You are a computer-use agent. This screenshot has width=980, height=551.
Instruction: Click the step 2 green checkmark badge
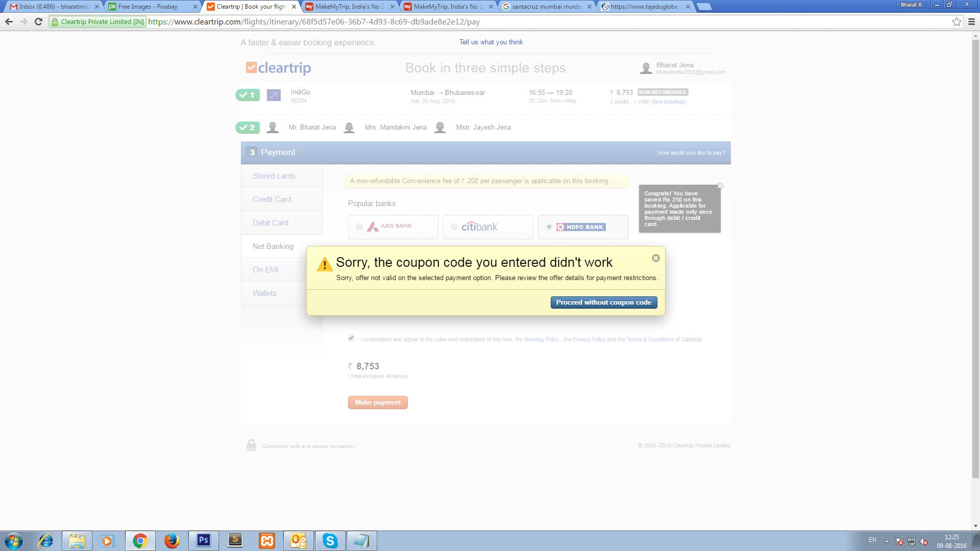248,128
